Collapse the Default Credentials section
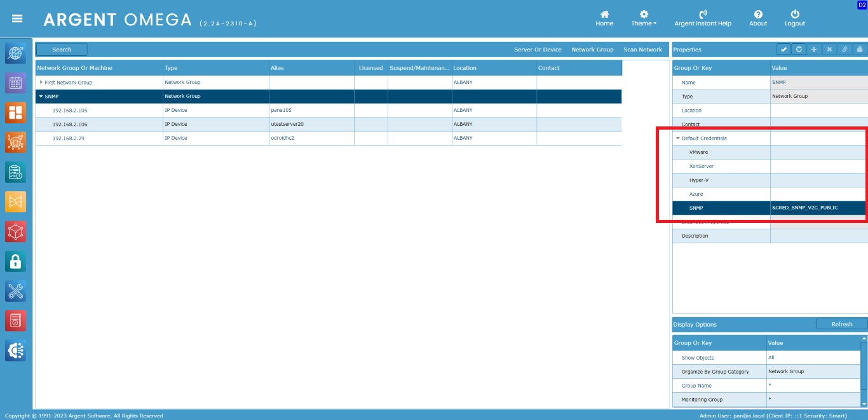 coord(678,139)
